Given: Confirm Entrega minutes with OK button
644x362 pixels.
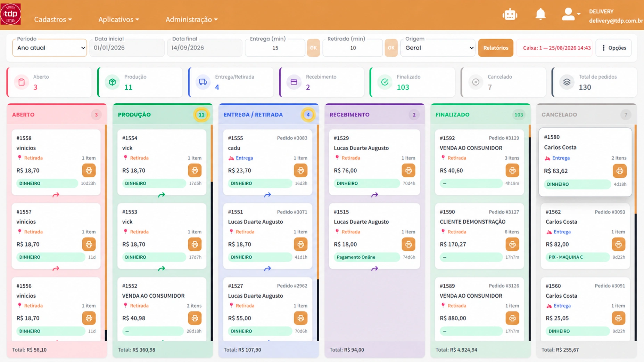Looking at the screenshot, I should pos(313,48).
